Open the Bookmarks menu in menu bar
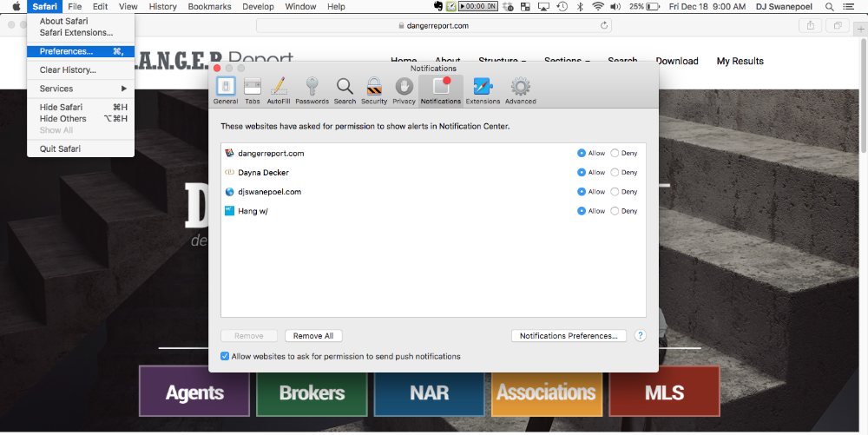The image size is (868, 435). click(x=209, y=7)
